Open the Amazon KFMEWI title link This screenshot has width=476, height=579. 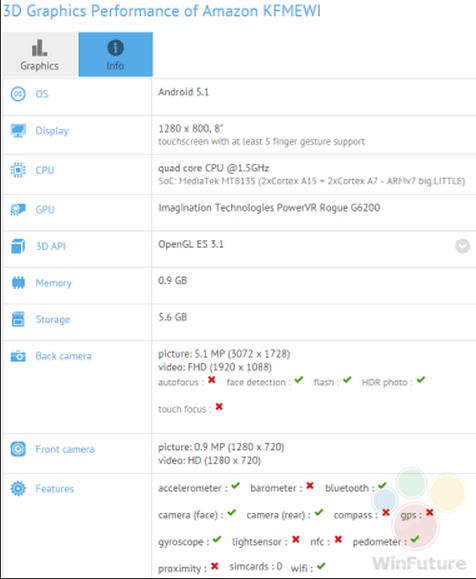pyautogui.click(x=162, y=11)
